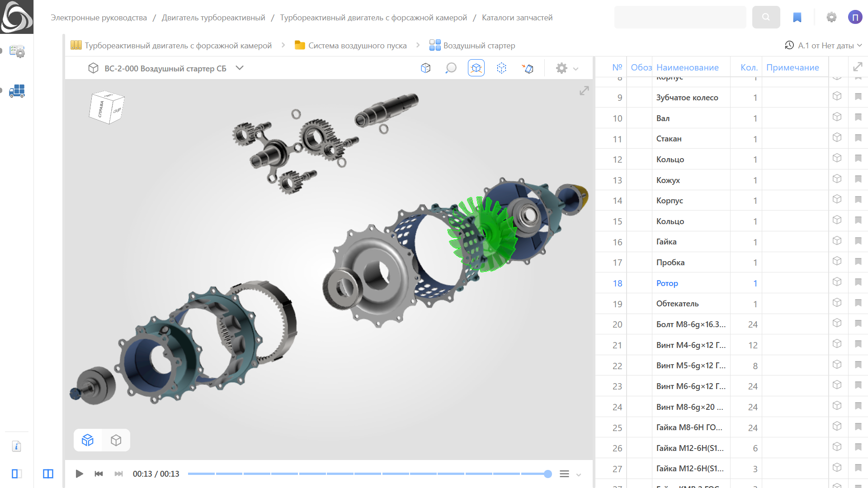
Task: Expand the 3D viewer to fullscreen
Action: coord(584,91)
